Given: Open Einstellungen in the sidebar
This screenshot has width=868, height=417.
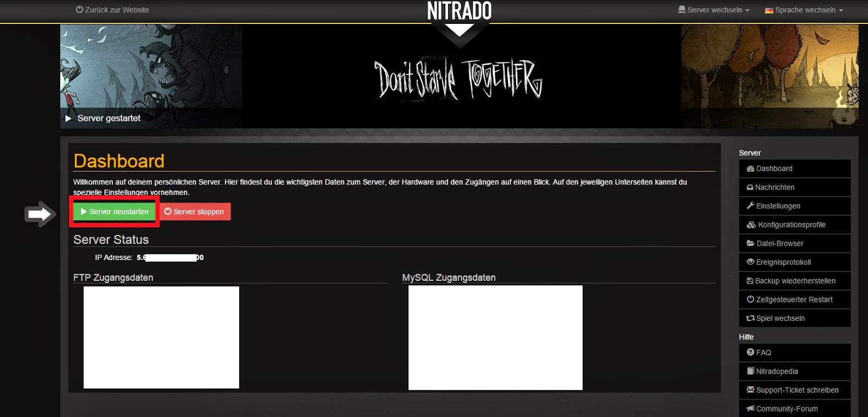Looking at the screenshot, I should (x=795, y=206).
